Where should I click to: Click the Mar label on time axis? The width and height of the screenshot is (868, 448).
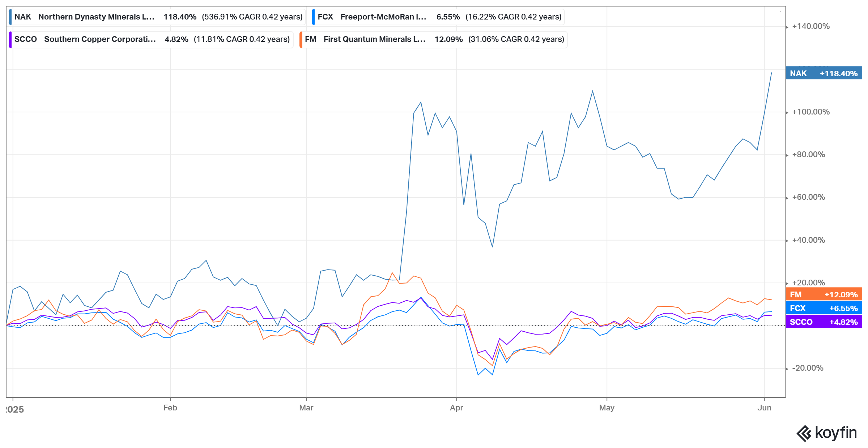pos(306,408)
